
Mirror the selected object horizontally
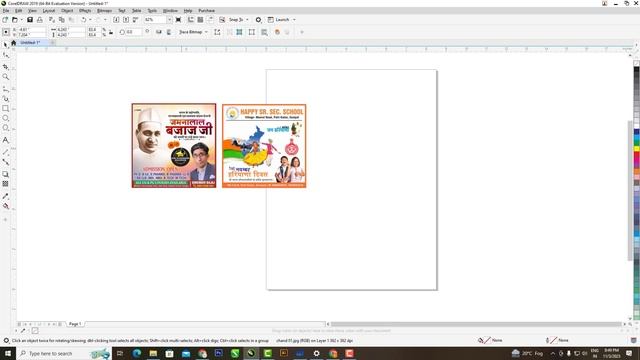tap(159, 32)
